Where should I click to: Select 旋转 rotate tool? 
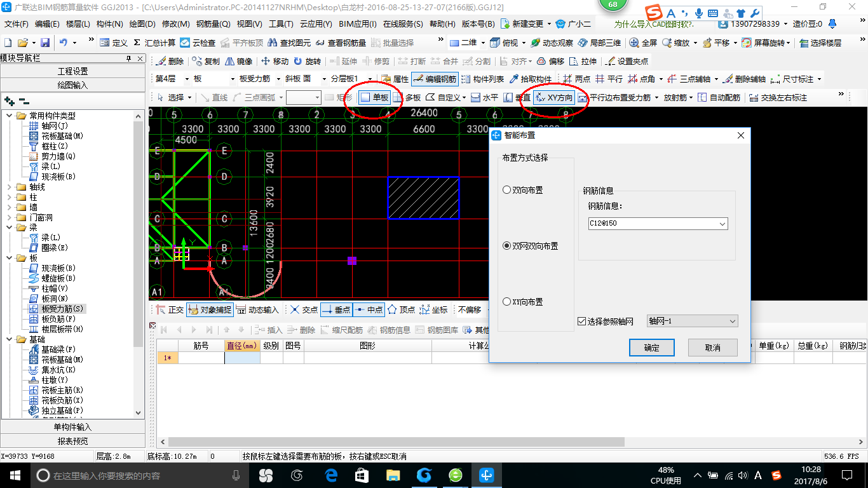coord(307,62)
